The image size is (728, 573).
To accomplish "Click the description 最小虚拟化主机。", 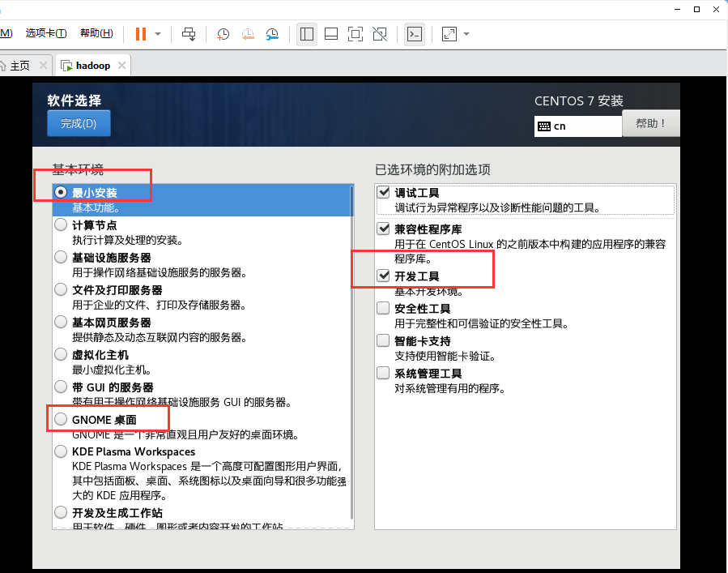I will [112, 370].
